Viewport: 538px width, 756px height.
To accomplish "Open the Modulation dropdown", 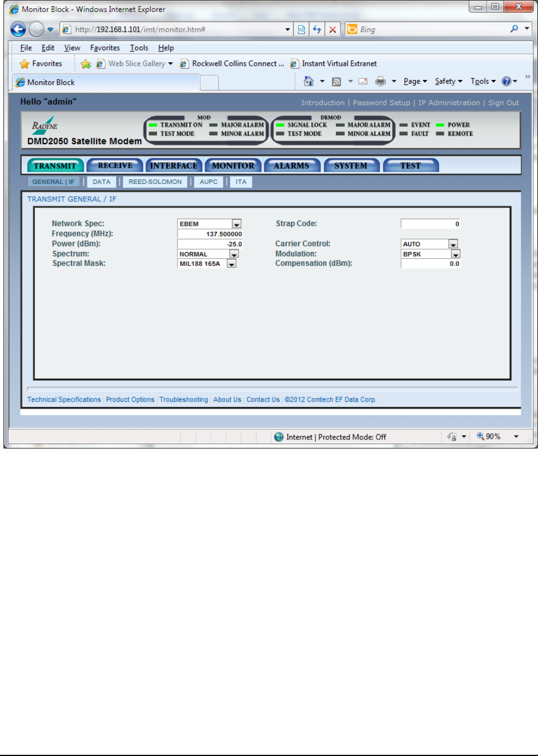I will 455,254.
